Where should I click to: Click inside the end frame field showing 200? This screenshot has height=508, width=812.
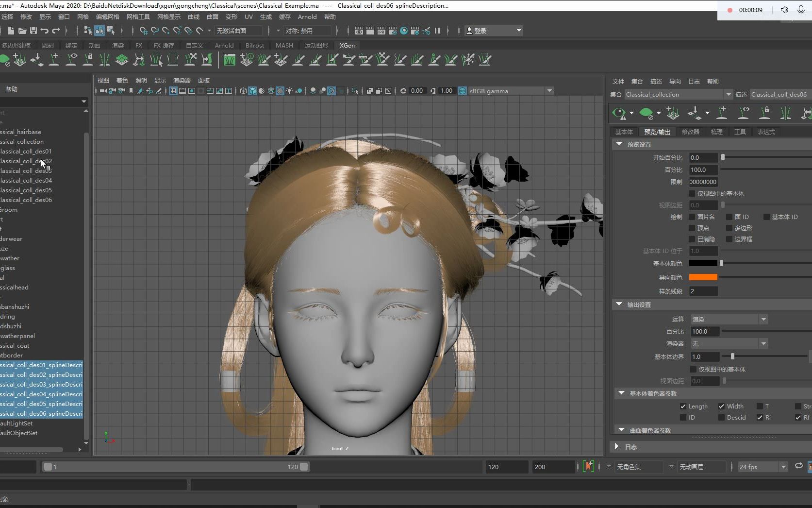[553, 467]
